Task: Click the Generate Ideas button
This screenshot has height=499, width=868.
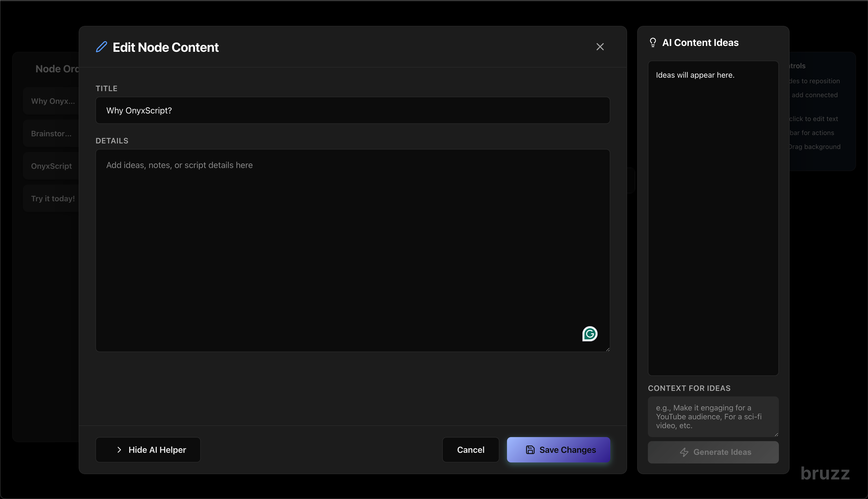Action: coord(713,452)
